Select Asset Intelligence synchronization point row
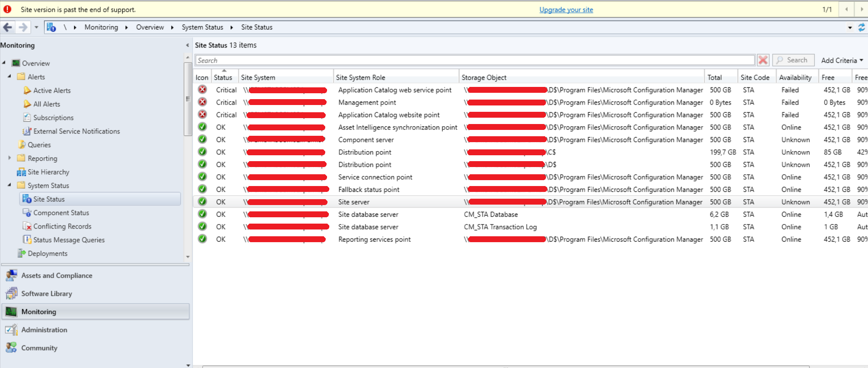The width and height of the screenshot is (868, 368). coord(531,127)
